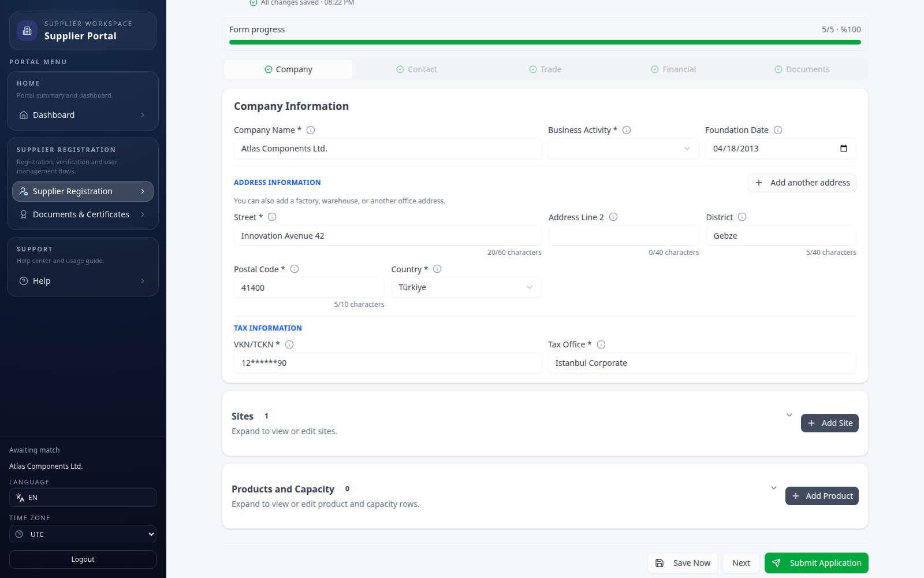The image size is (924, 578).
Task: Click the Tax Office input field
Action: (702, 363)
